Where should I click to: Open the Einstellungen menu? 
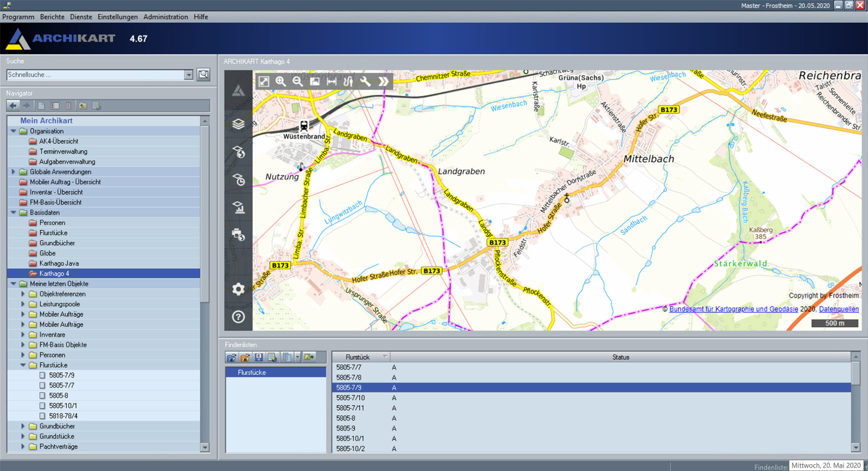point(117,17)
